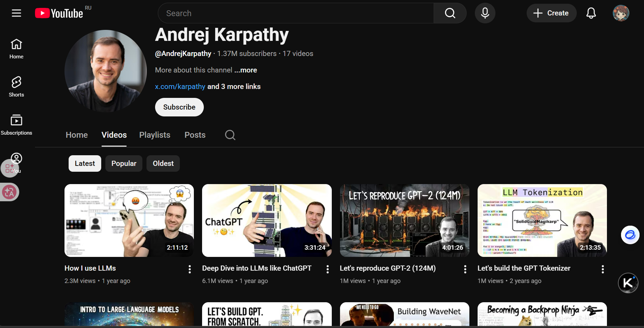Sort videos by Latest
This screenshot has height=328, width=644.
click(x=85, y=163)
